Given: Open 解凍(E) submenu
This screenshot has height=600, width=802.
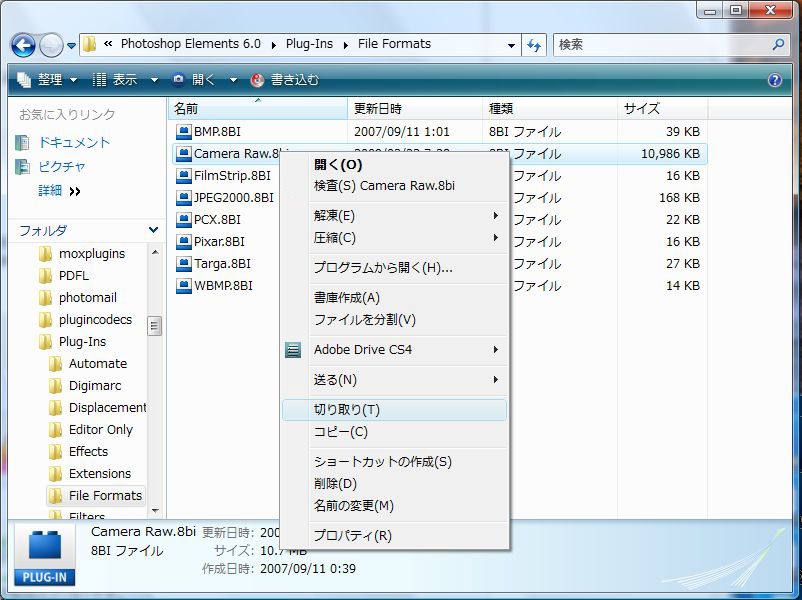Looking at the screenshot, I should pyautogui.click(x=394, y=216).
